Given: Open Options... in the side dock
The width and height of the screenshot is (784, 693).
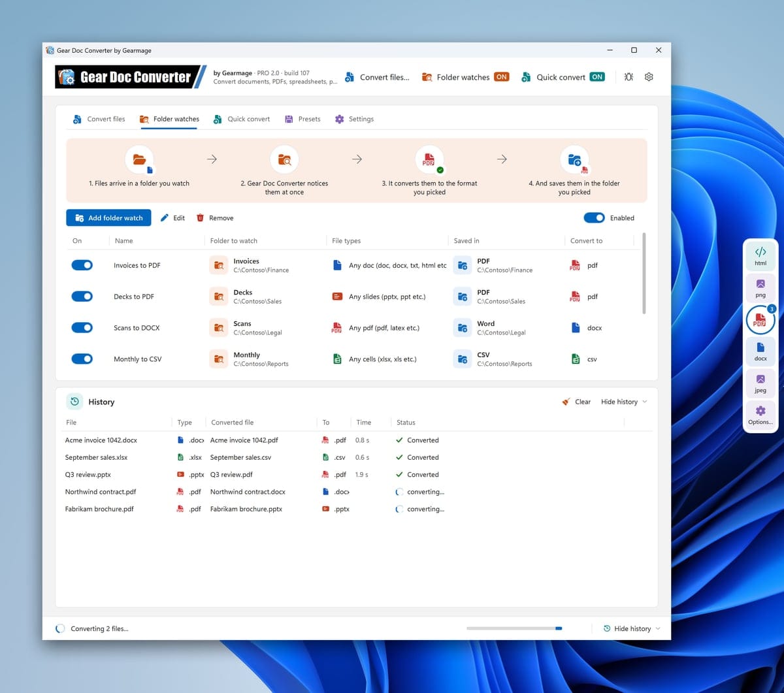Looking at the screenshot, I should [760, 415].
